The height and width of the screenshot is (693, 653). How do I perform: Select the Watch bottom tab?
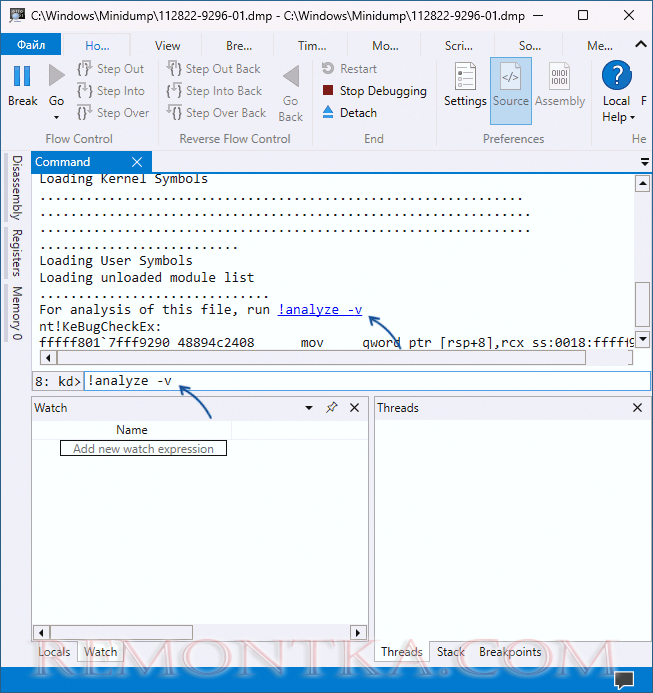click(100, 652)
